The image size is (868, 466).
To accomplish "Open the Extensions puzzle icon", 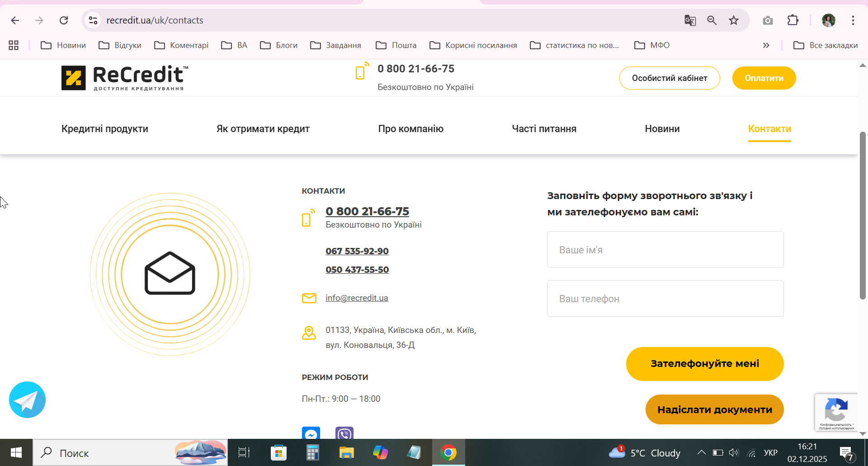I will pyautogui.click(x=793, y=20).
